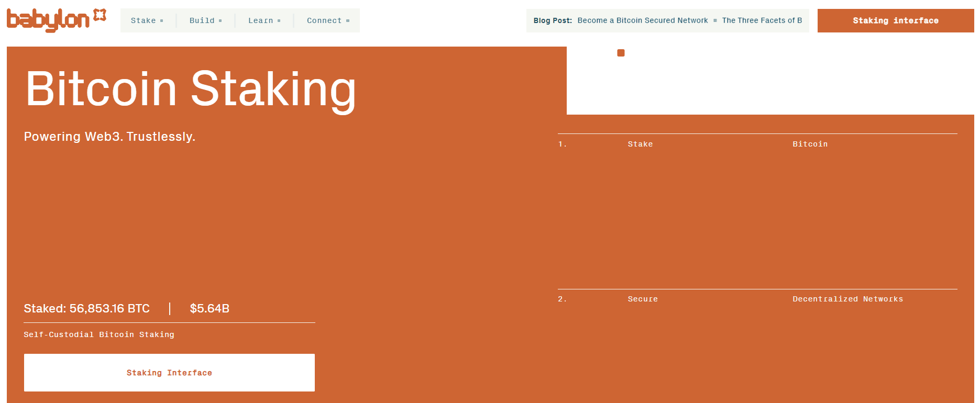Image resolution: width=980 pixels, height=403 pixels.
Task: Select step 1 Stake Bitcoin row
Action: [757, 144]
